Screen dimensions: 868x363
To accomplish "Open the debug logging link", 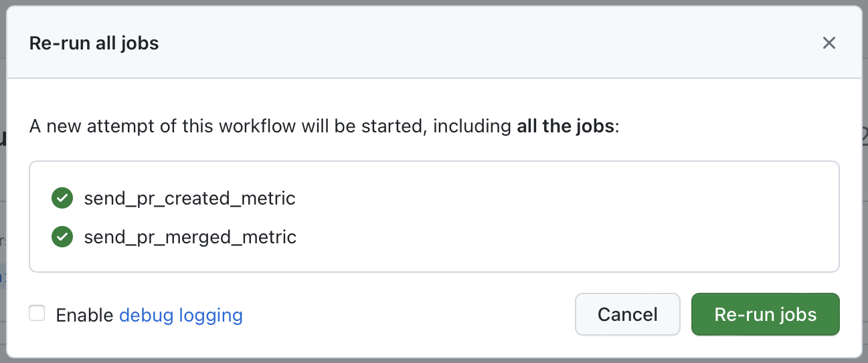I will 181,315.
